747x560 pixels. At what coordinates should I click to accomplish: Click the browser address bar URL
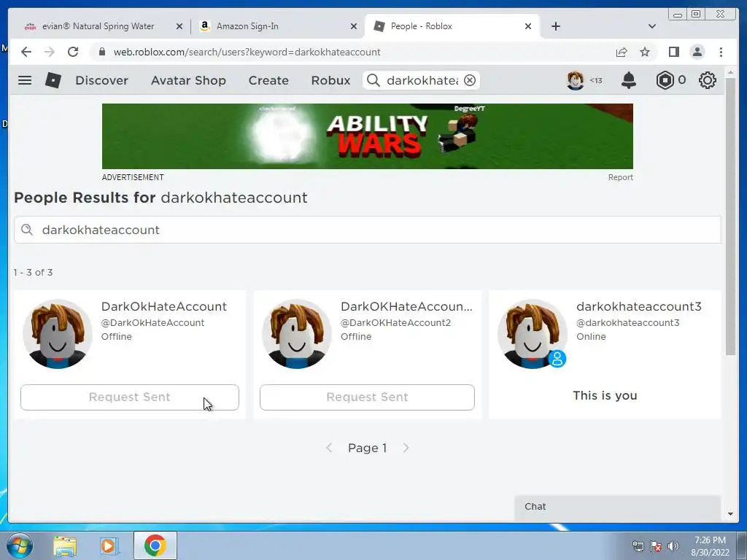pos(247,52)
